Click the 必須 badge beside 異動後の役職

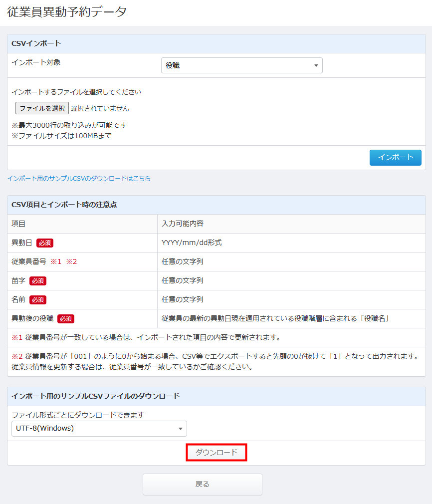coord(66,319)
